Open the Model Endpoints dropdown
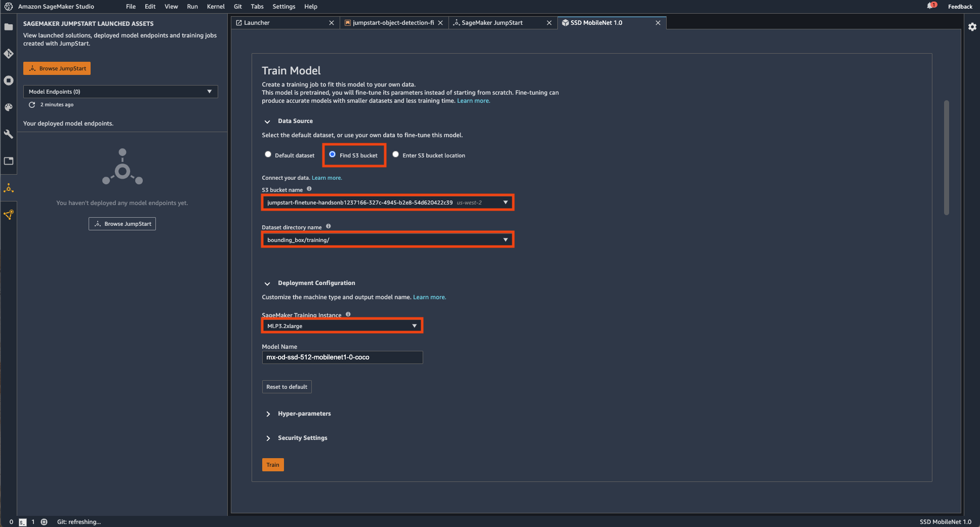This screenshot has width=980, height=527. (120, 92)
